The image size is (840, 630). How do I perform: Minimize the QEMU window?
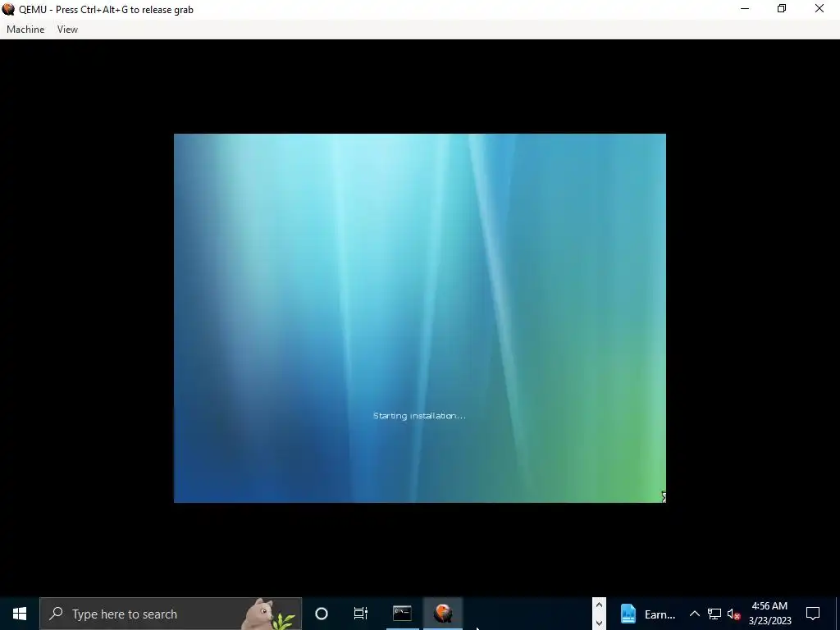pos(745,9)
